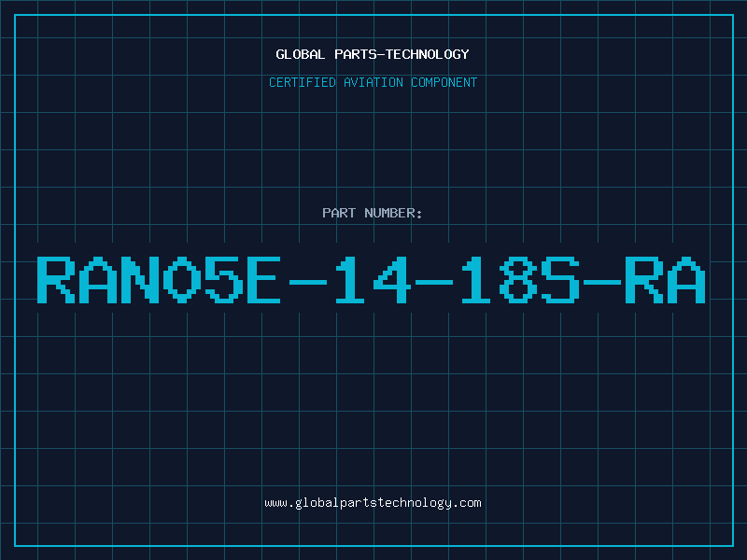Click the word PART above the part number
This screenshot has width=747, height=560.
339,213
